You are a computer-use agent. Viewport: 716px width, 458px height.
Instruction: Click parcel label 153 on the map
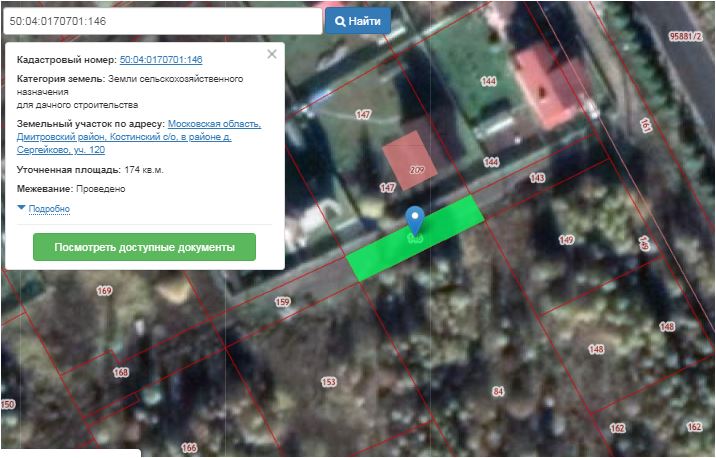tap(328, 382)
